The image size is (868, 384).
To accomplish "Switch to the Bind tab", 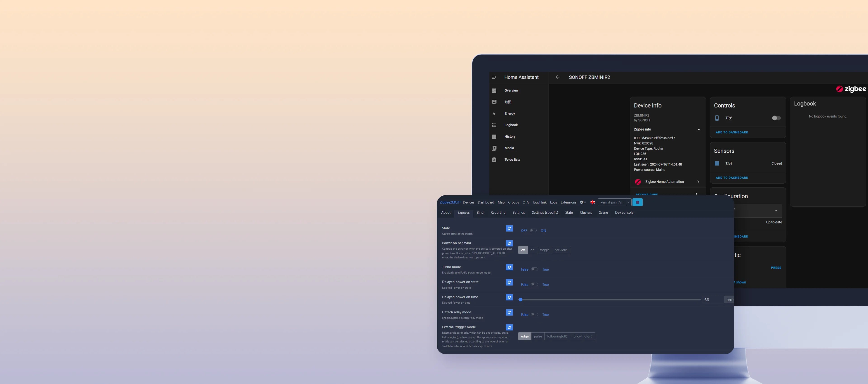I will pos(480,213).
